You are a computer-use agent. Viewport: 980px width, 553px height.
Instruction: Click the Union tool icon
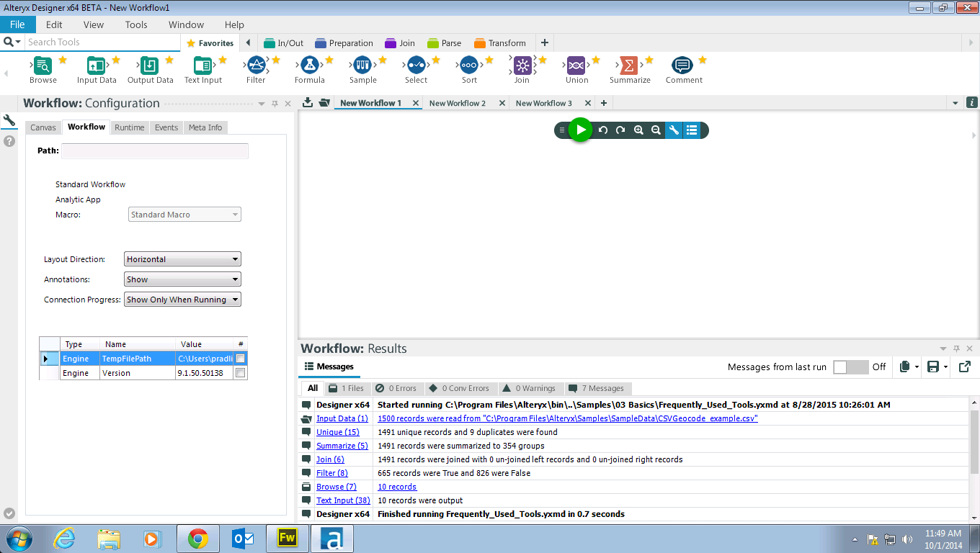point(576,66)
